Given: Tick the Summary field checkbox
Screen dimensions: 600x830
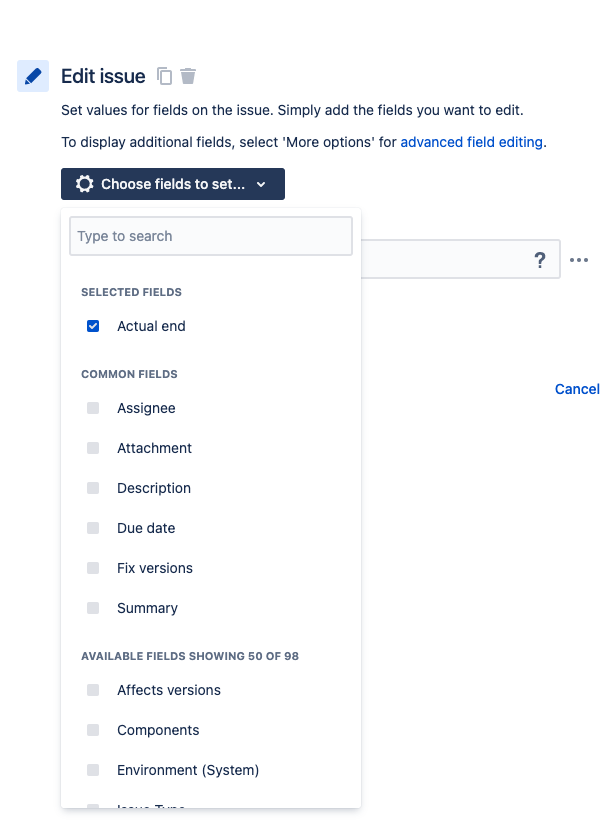Looking at the screenshot, I should pyautogui.click(x=93, y=608).
